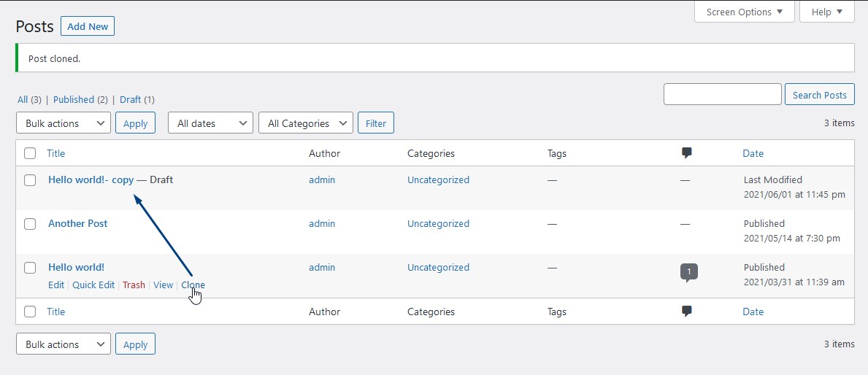The image size is (868, 375).
Task: Expand the Screen Options panel
Action: point(745,12)
